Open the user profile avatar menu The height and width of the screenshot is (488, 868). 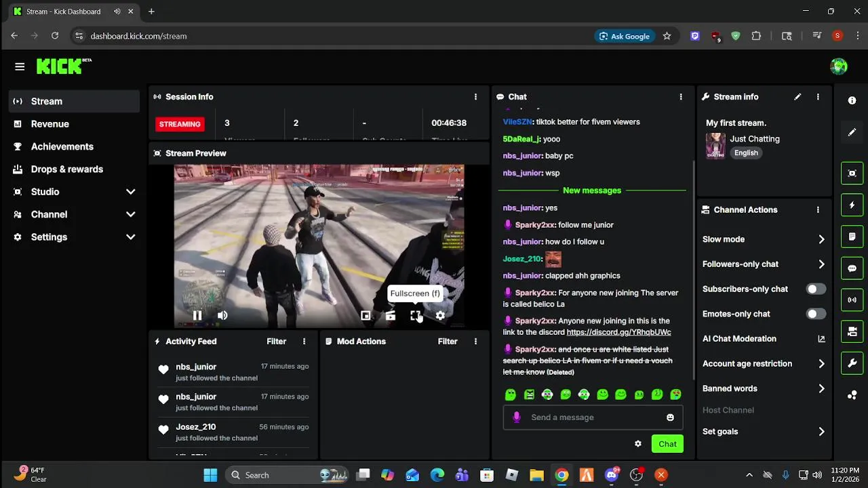click(839, 66)
